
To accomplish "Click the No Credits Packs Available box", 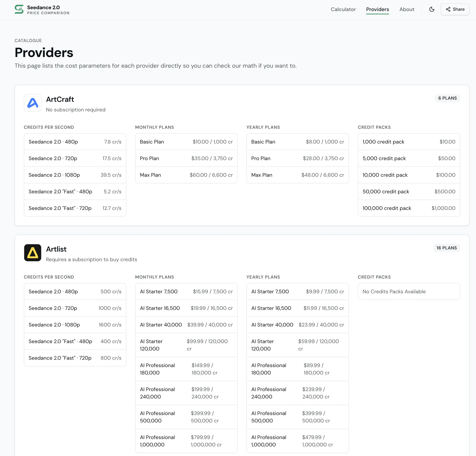I will coord(409,291).
